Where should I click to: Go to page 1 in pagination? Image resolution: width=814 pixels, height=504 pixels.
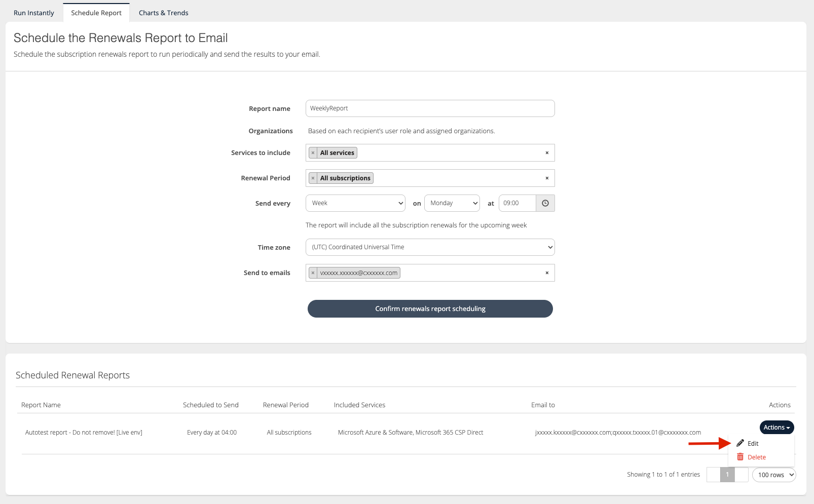pyautogui.click(x=727, y=475)
